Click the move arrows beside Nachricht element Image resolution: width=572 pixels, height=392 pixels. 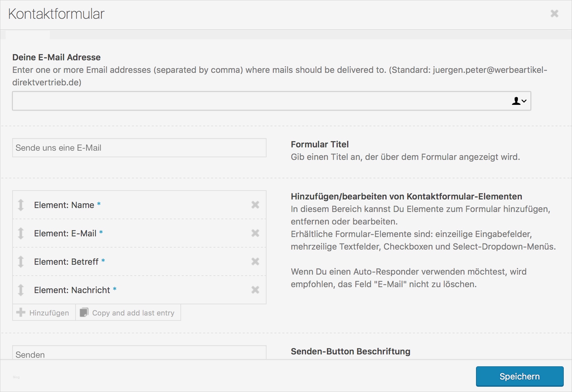(21, 290)
